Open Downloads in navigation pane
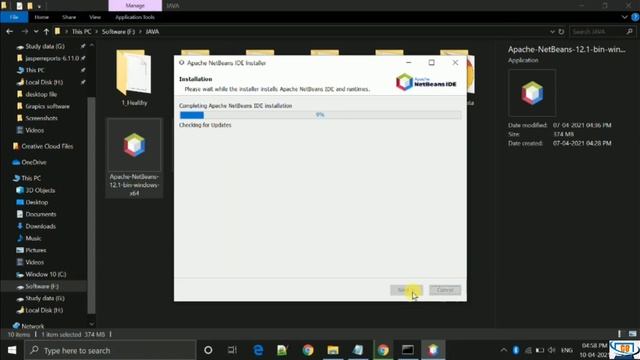 tap(40, 226)
